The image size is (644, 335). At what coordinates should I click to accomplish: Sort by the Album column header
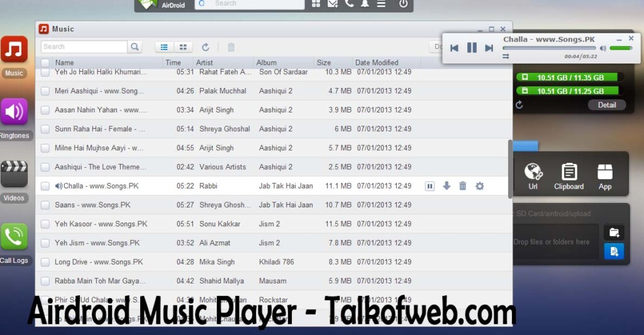click(x=266, y=63)
